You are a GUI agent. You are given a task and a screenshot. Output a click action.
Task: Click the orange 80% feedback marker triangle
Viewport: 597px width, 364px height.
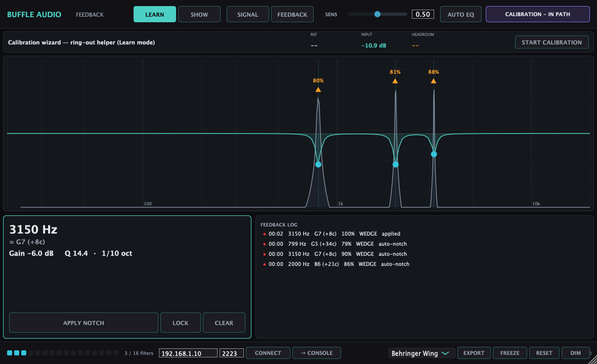tap(318, 90)
